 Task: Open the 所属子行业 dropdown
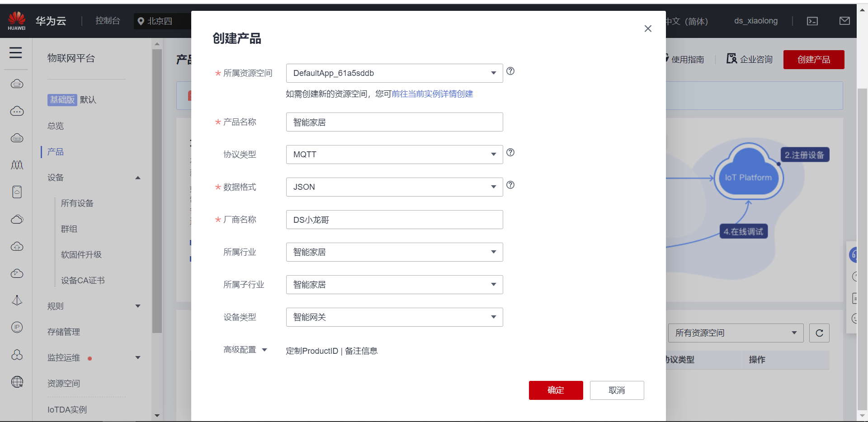click(394, 285)
